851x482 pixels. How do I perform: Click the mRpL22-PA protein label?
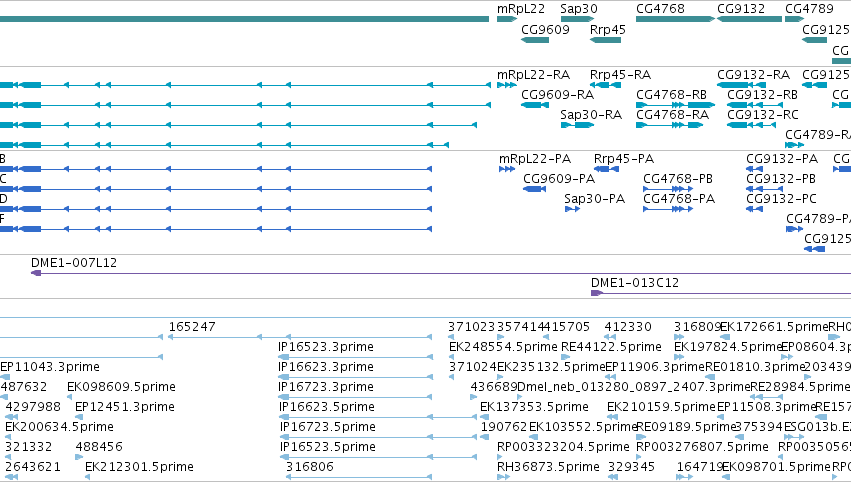click(535, 159)
